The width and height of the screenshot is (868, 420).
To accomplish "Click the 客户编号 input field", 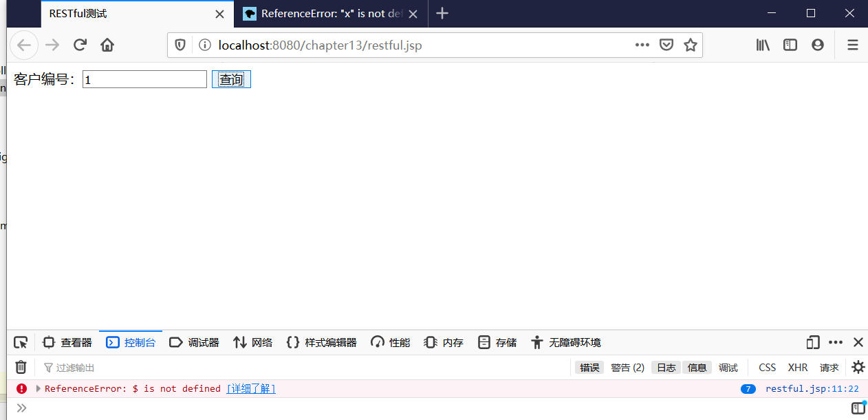I will pyautogui.click(x=144, y=78).
